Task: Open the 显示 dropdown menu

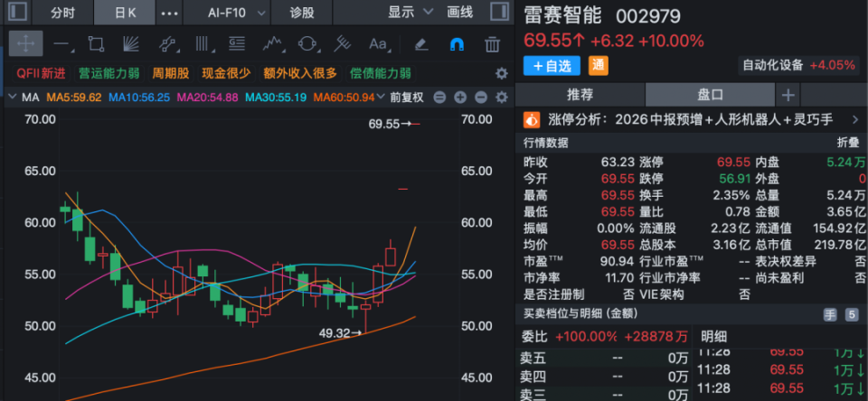Action: pos(410,12)
